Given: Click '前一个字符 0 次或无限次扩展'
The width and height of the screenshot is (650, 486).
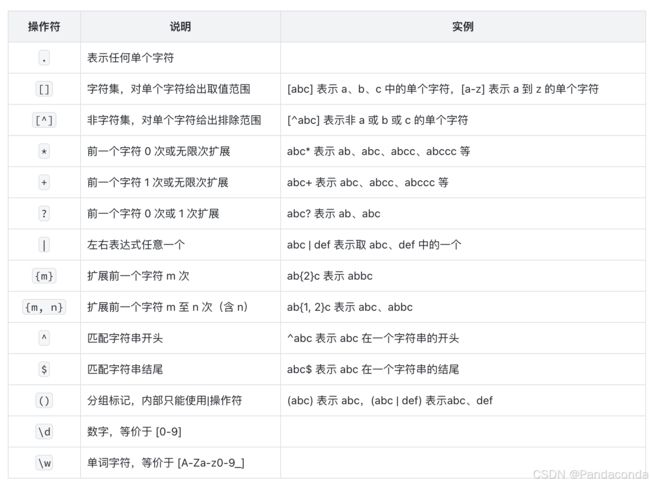Looking at the screenshot, I should click(x=158, y=151).
